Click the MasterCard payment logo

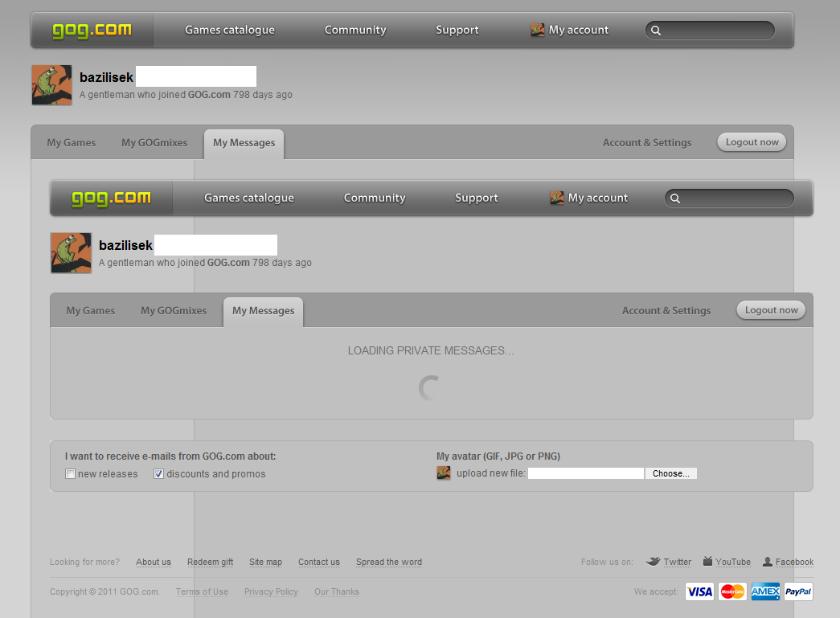point(732,591)
